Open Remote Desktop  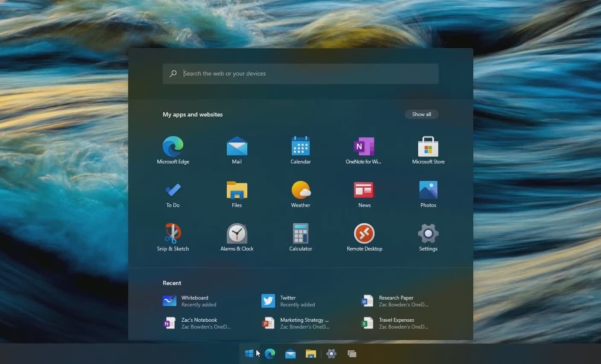click(364, 238)
